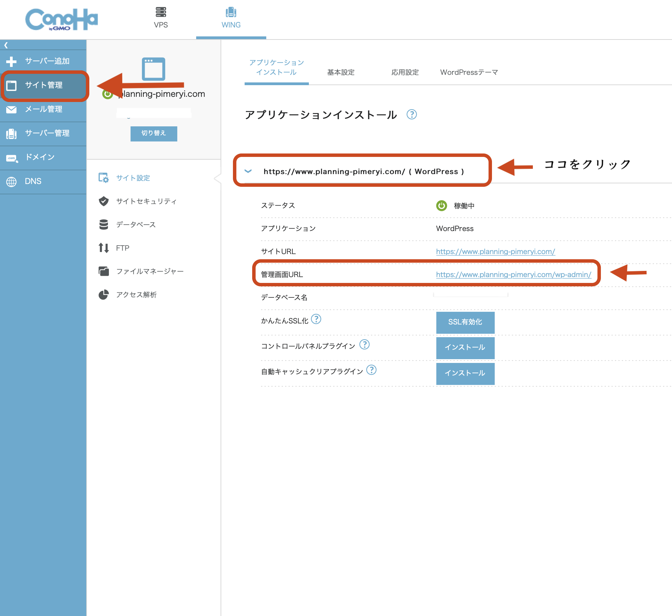Click the WordPress application value text
The width and height of the screenshot is (672, 616).
(455, 229)
